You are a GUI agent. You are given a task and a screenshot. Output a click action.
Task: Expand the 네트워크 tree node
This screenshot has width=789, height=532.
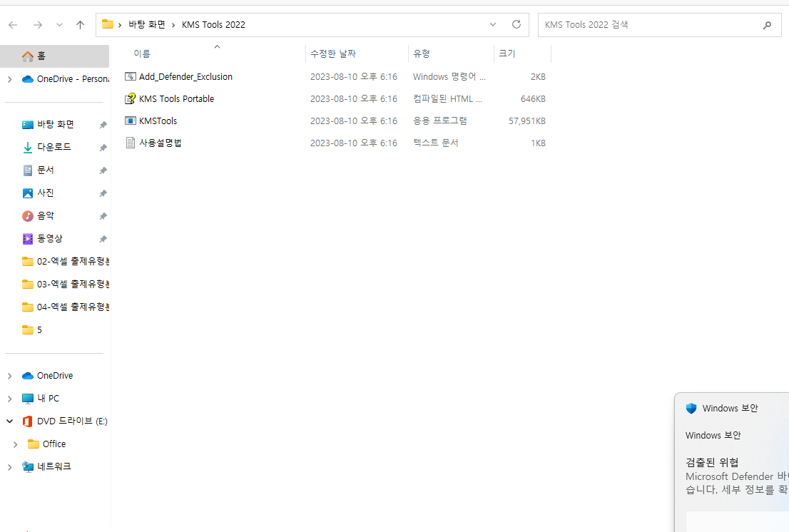click(9, 467)
